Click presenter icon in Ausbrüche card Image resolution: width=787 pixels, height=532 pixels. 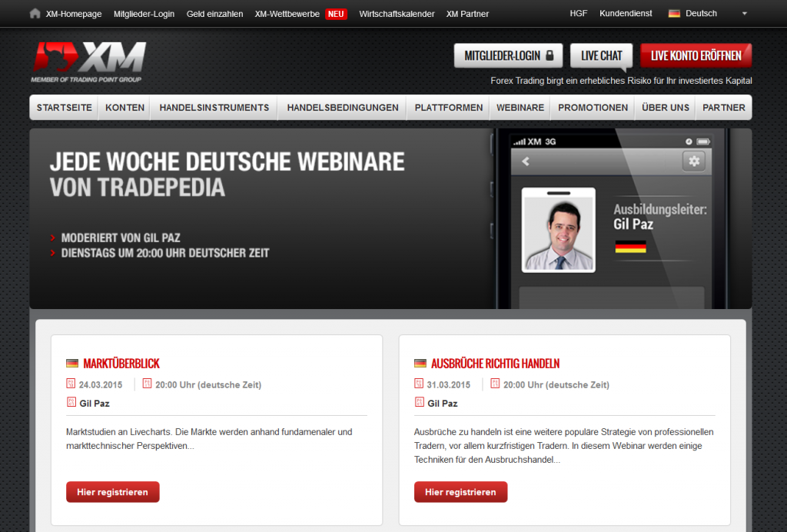tap(419, 402)
